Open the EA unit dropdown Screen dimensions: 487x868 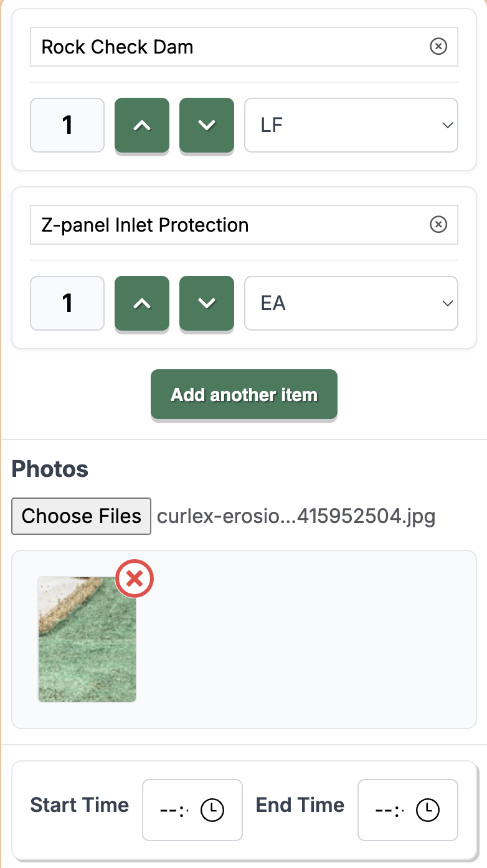coord(351,303)
